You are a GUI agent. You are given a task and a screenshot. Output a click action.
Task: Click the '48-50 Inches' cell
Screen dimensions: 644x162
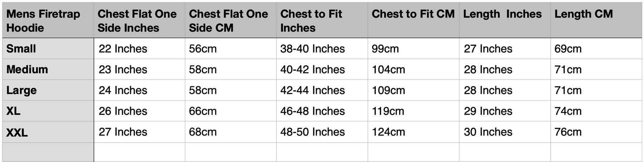click(312, 132)
